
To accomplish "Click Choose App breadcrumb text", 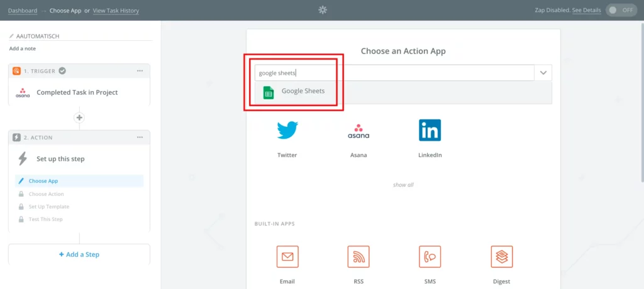I will pyautogui.click(x=65, y=10).
